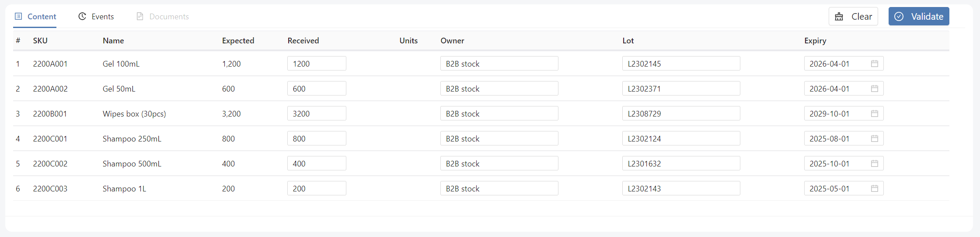The height and width of the screenshot is (237, 980).
Task: Open calendar icon for Shampoo 1L expiry
Action: pyautogui.click(x=874, y=188)
